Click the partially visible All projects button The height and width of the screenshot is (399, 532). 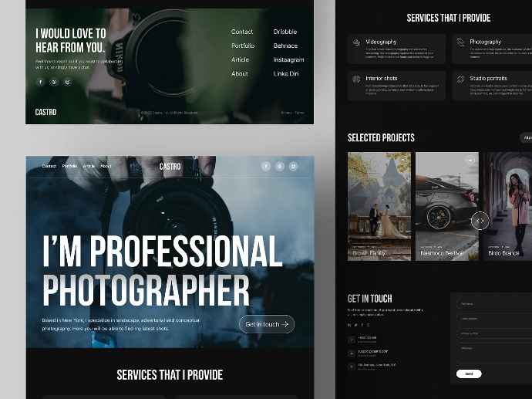coord(527,137)
